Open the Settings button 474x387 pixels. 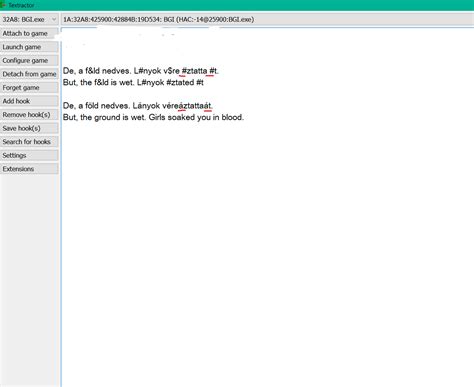tap(29, 155)
